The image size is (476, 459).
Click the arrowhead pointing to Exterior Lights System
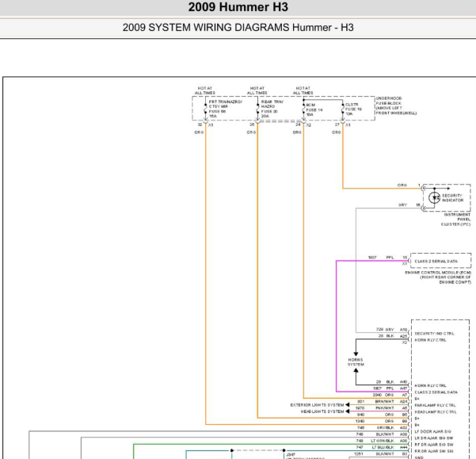click(x=347, y=404)
